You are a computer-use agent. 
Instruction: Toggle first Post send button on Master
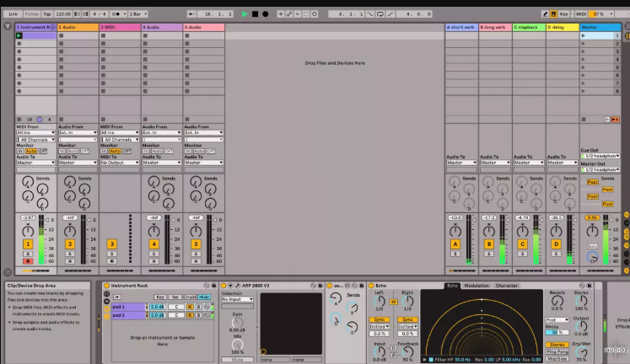(x=593, y=182)
